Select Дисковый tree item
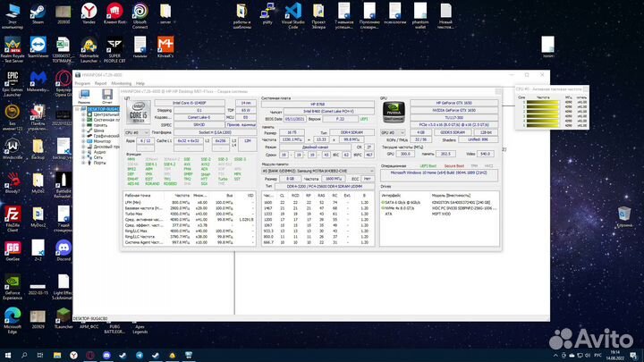Viewport: 644px width, 362px height. click(x=106, y=147)
